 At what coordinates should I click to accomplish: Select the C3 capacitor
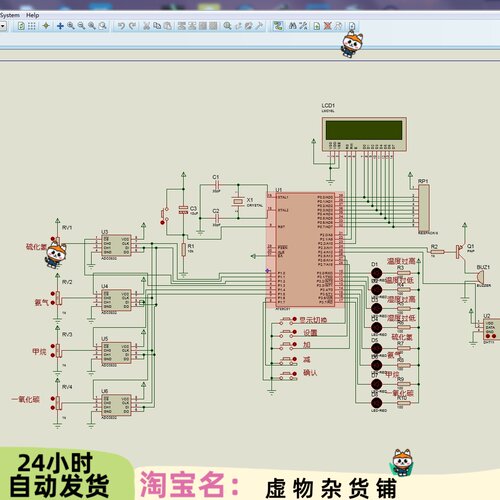(183, 210)
